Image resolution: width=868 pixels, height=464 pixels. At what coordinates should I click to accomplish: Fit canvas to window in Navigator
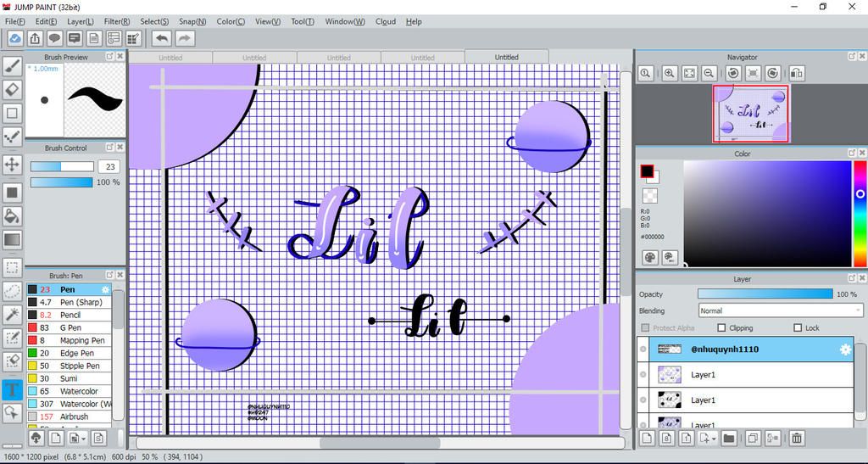689,73
